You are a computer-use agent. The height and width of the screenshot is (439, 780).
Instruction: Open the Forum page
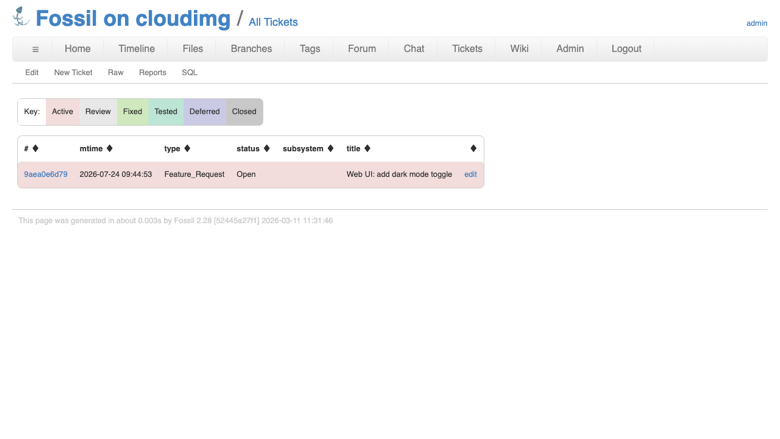362,49
